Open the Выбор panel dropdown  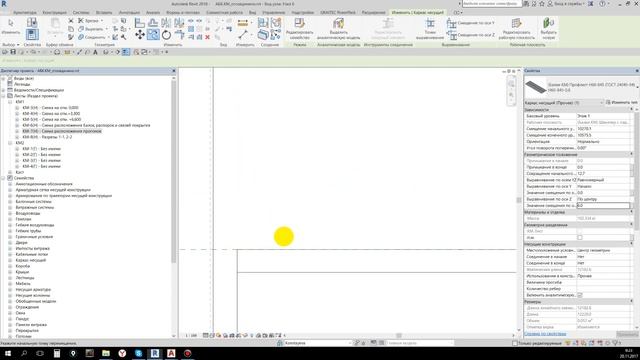(x=11, y=44)
